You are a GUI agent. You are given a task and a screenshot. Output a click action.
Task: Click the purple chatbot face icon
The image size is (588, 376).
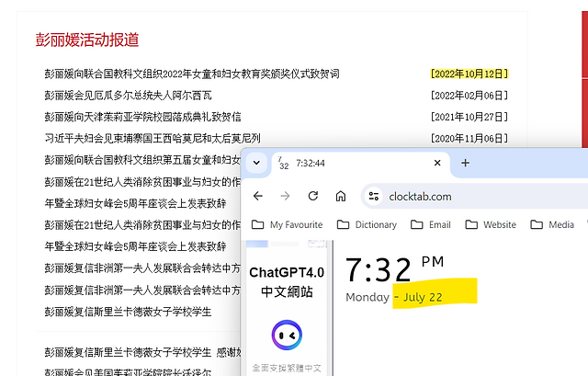287,336
